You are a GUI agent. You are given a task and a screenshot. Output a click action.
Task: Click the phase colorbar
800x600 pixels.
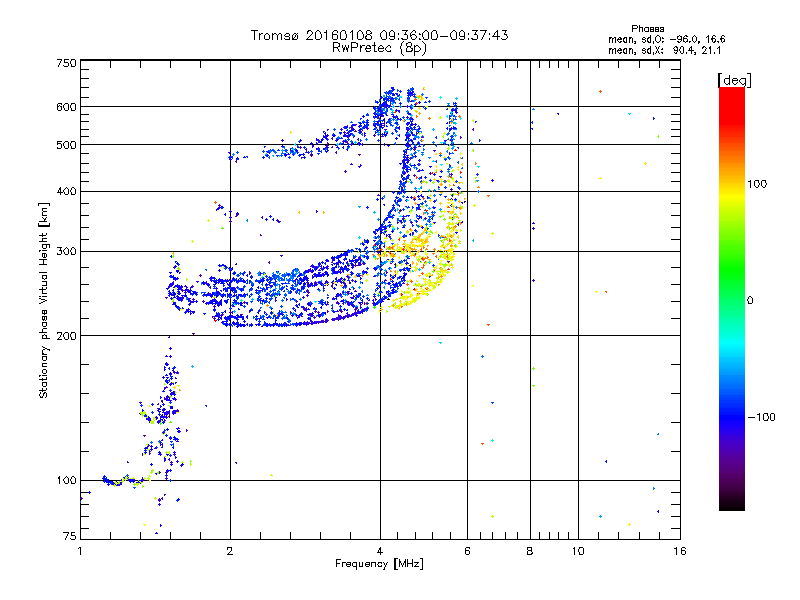(732, 298)
